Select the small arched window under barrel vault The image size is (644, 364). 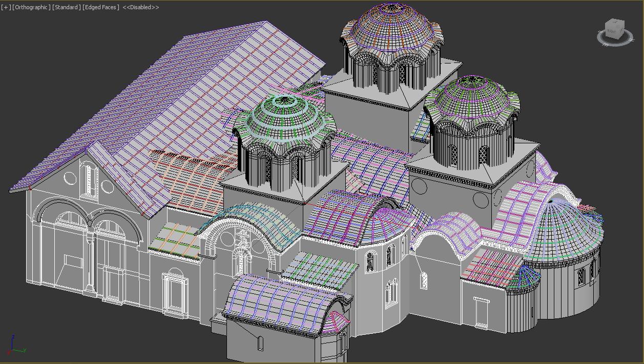pyautogui.click(x=260, y=342)
